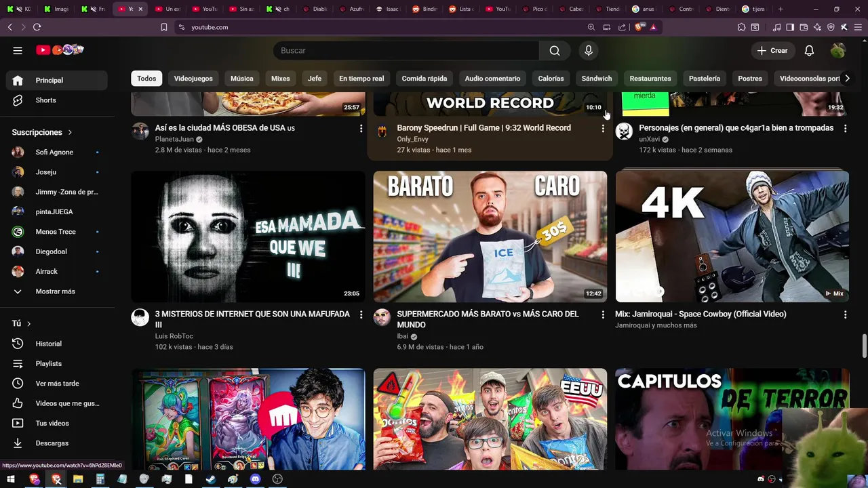
Task: Open options for ciudad MÁS OBESA video
Action: 361,128
